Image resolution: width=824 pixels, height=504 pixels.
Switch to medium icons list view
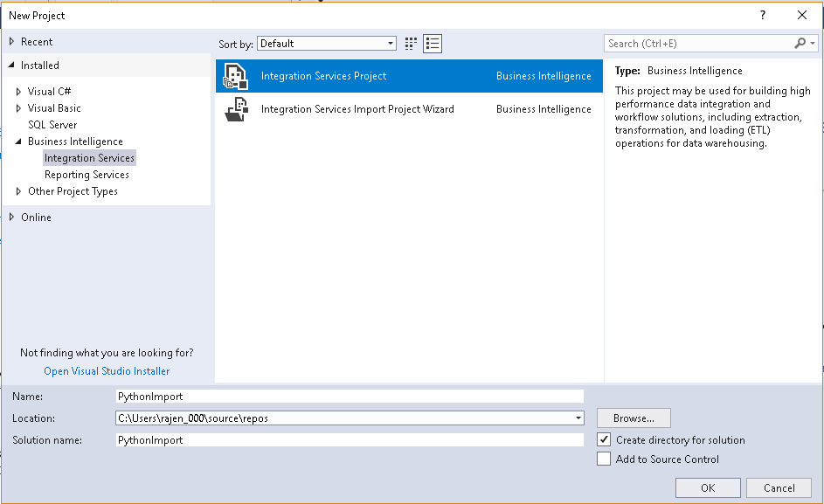pyautogui.click(x=433, y=44)
